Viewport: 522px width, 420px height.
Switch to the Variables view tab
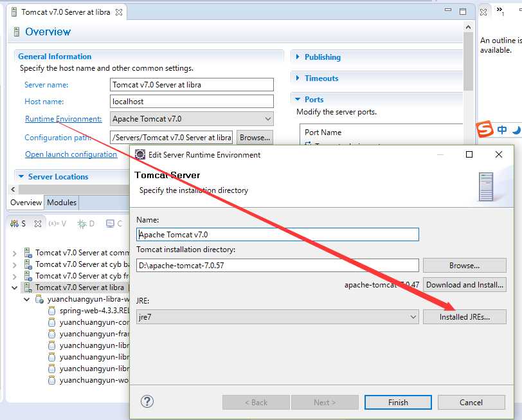coord(57,223)
